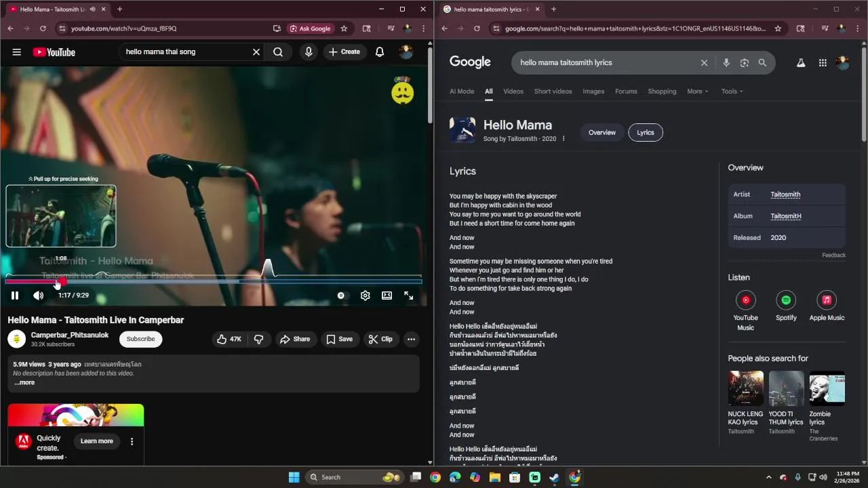Viewport: 868px width, 488px height.
Task: Run YouTube search with the magnifier button
Action: tap(278, 52)
